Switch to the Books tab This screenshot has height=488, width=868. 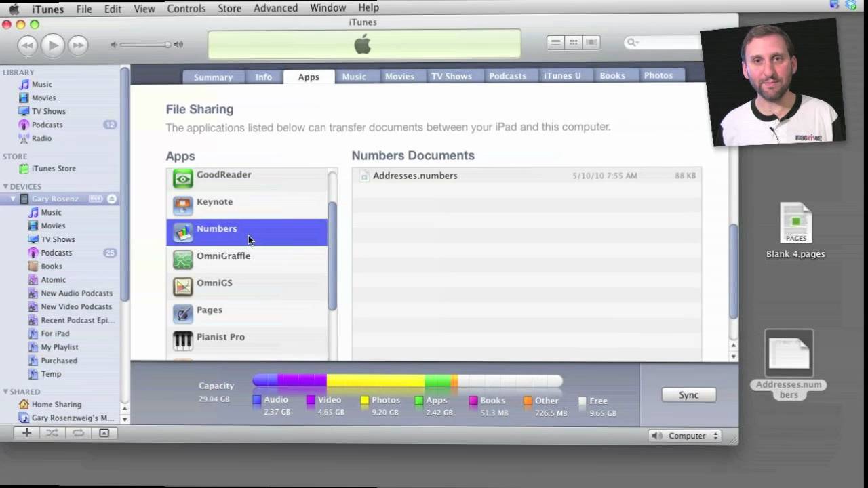pyautogui.click(x=612, y=76)
